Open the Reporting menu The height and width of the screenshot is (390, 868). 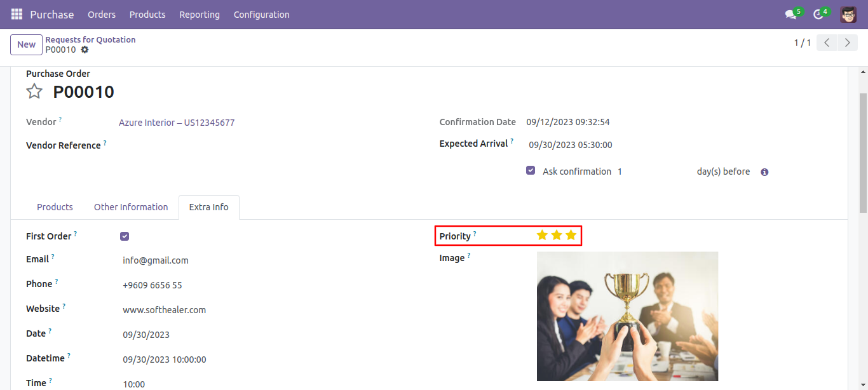[200, 14]
